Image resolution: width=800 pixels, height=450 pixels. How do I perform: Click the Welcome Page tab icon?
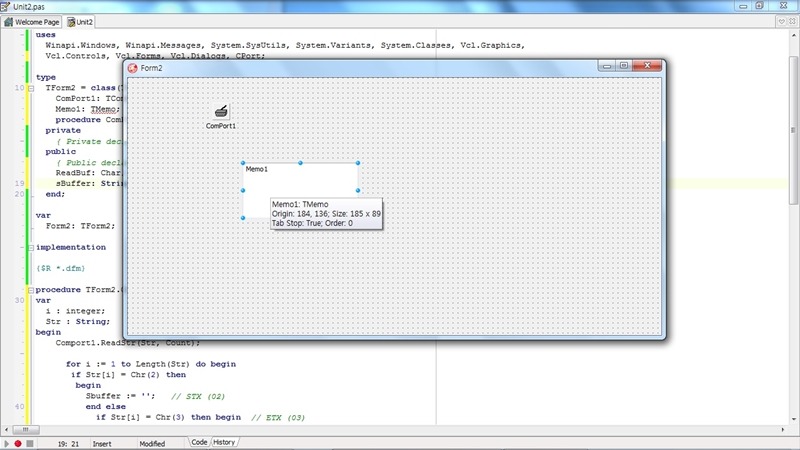tap(8, 21)
